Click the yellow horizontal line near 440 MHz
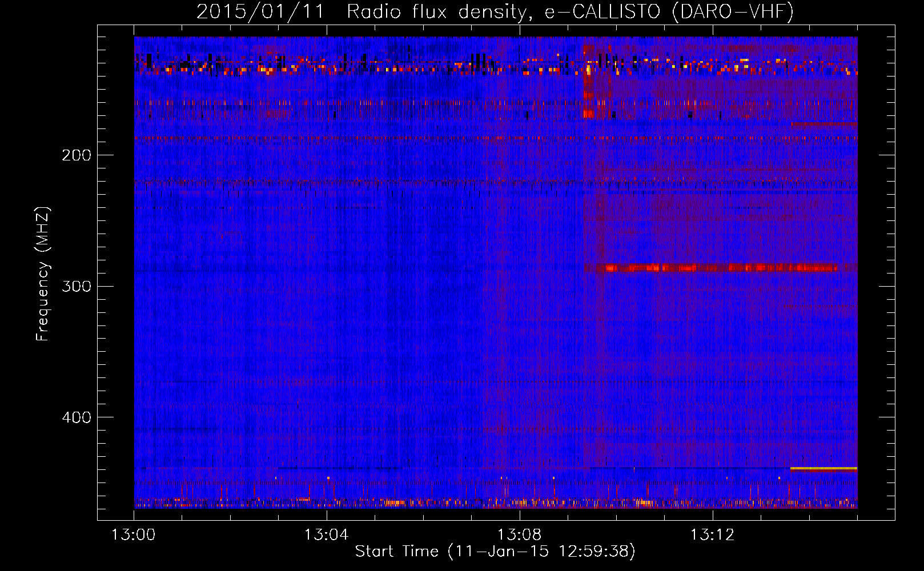Viewport: 924px width, 571px height. [x=823, y=468]
